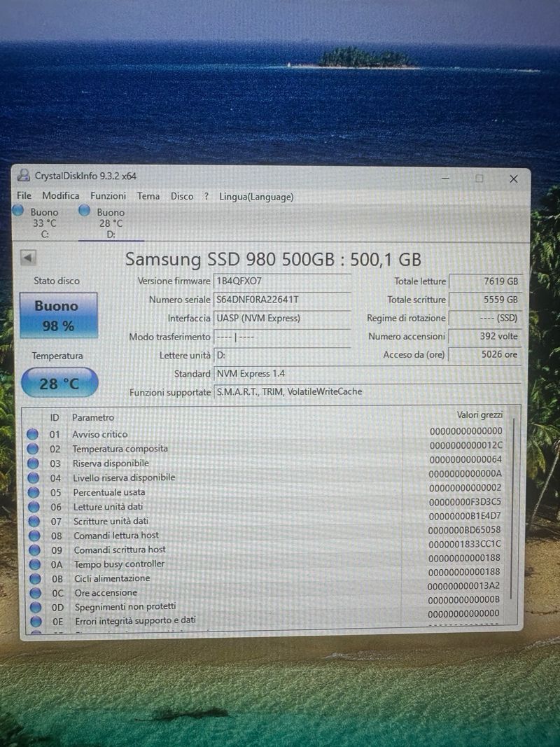Click the CrystalDiskInfo title bar app icon

click(23, 176)
